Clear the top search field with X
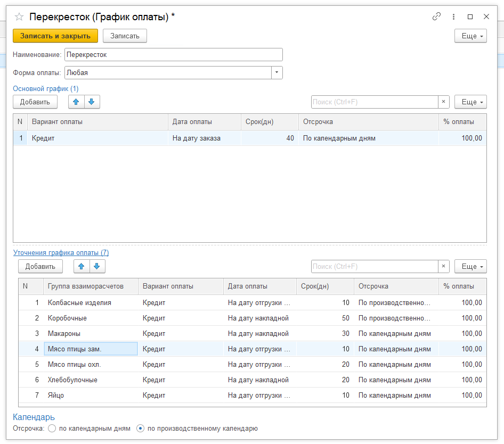Screen dimensions: 504x444 tap(444, 102)
